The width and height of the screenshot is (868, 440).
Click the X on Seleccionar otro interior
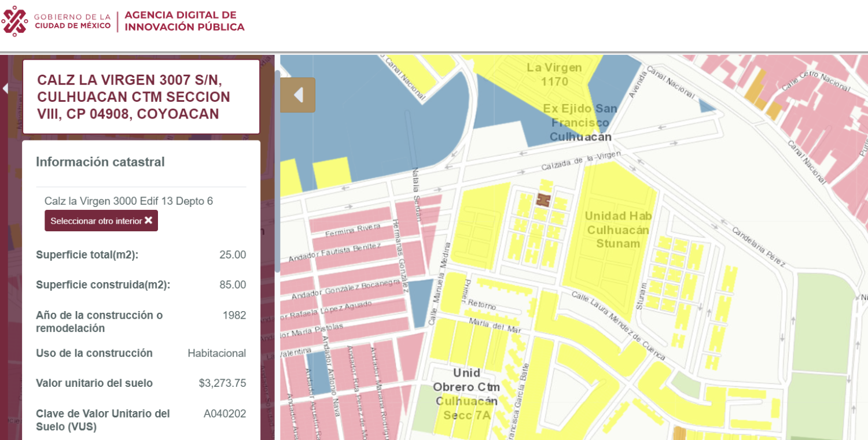tap(149, 220)
